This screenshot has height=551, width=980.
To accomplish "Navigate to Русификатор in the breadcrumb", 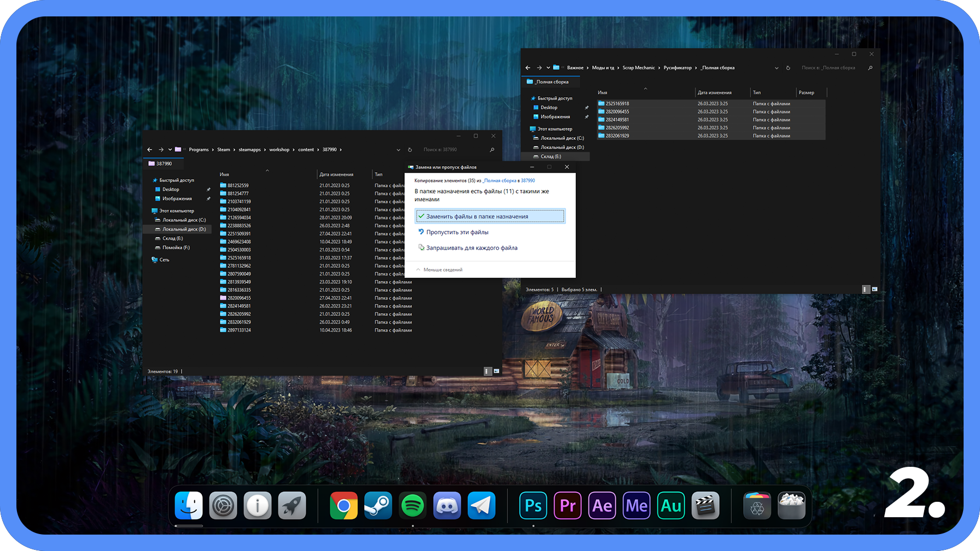I will coord(678,68).
